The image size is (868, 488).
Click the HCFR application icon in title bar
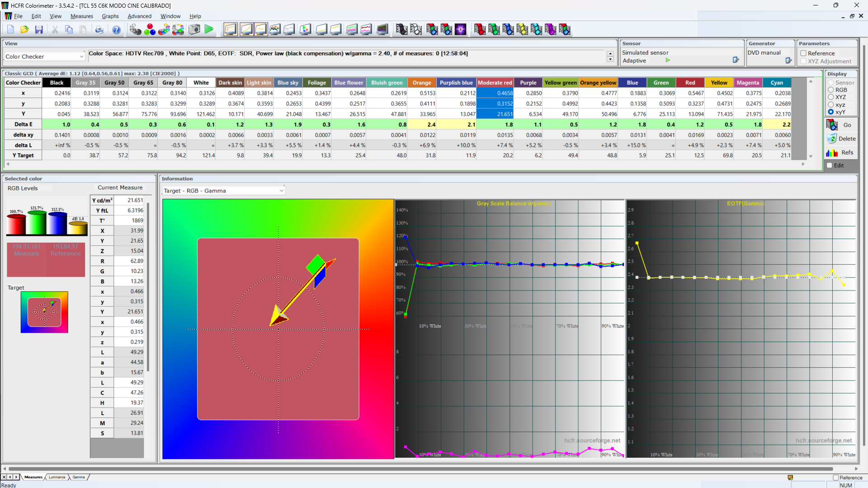pos(5,5)
